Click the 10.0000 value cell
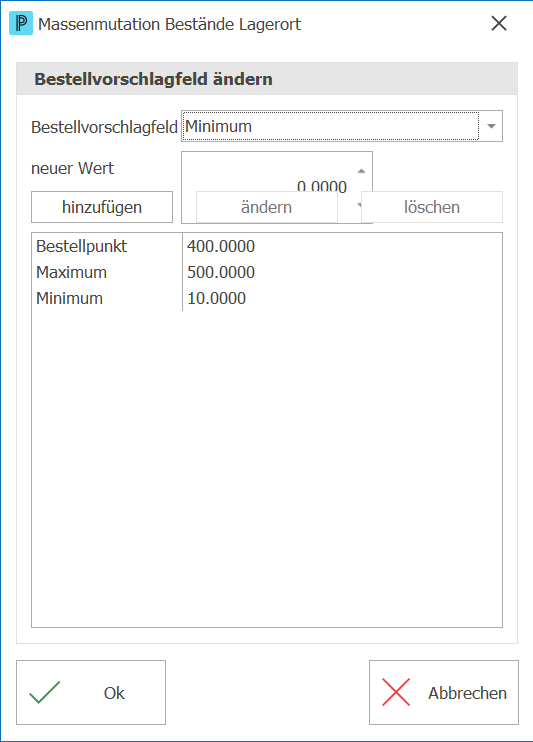533x742 pixels. tap(216, 298)
